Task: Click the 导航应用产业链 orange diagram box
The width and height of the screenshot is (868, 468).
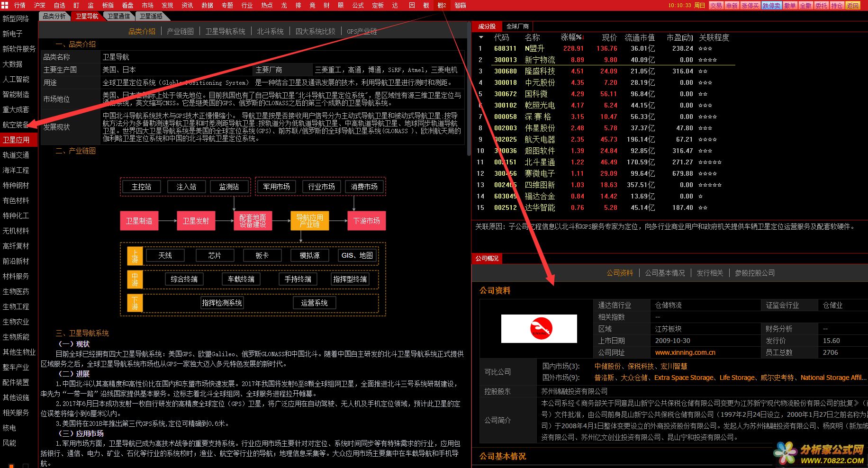Action: (309, 221)
